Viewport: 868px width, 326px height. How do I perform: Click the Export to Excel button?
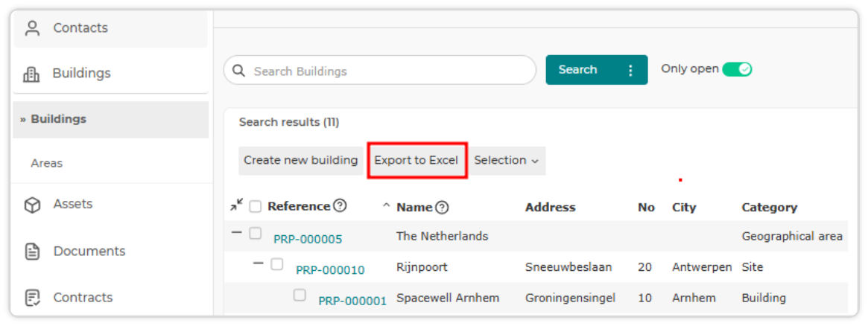(x=416, y=161)
